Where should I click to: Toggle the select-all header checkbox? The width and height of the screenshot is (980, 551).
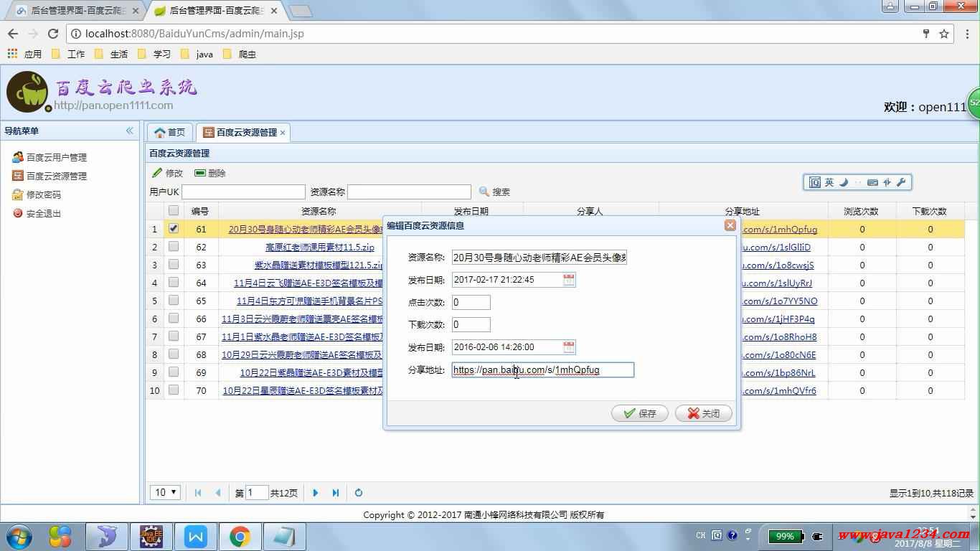click(174, 211)
